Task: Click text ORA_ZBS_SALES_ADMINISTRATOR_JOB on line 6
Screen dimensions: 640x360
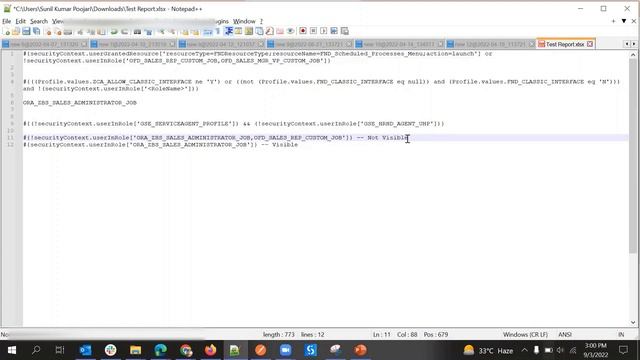Action: pyautogui.click(x=80, y=103)
